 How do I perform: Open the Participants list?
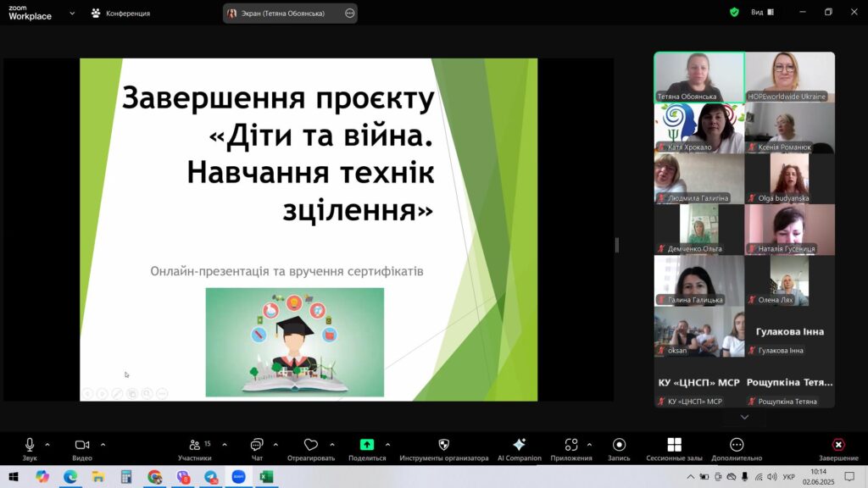click(x=195, y=445)
